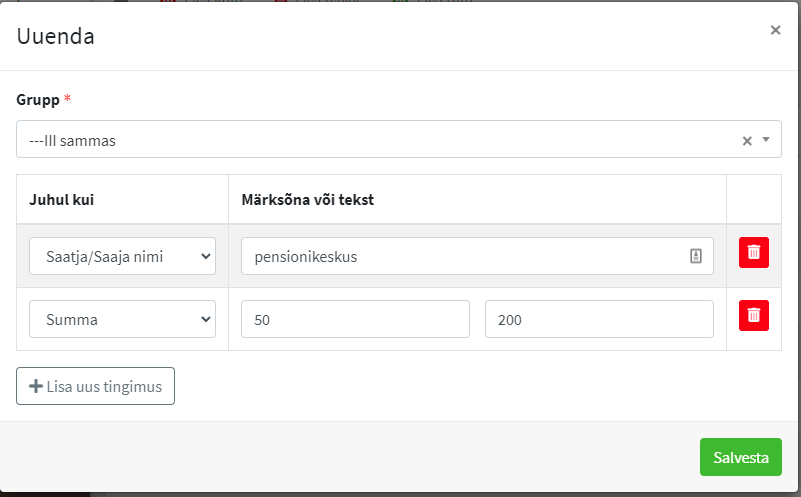Remove the Summa condition with trash icon
This screenshot has width=801, height=497.
tap(753, 315)
